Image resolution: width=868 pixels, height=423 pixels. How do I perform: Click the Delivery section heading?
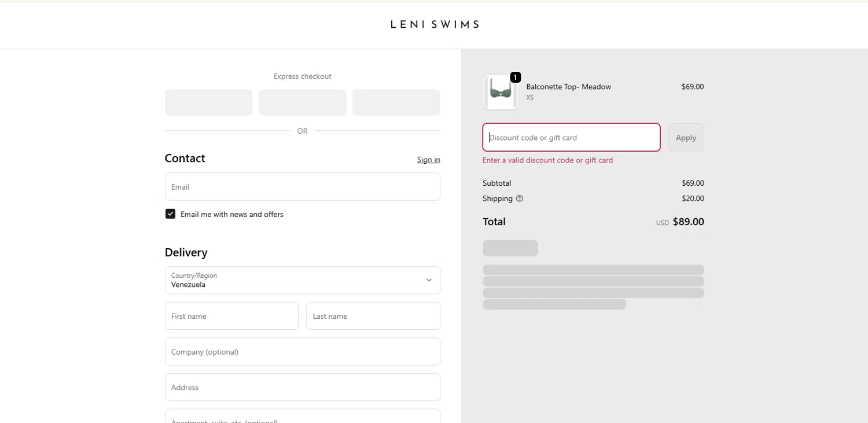186,252
